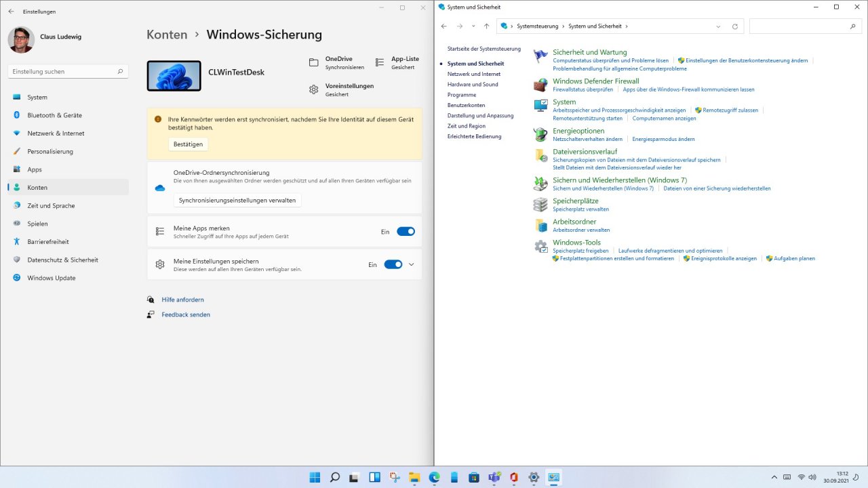This screenshot has height=488, width=868.
Task: Open Microsoft Store from the taskbar
Action: point(474,477)
